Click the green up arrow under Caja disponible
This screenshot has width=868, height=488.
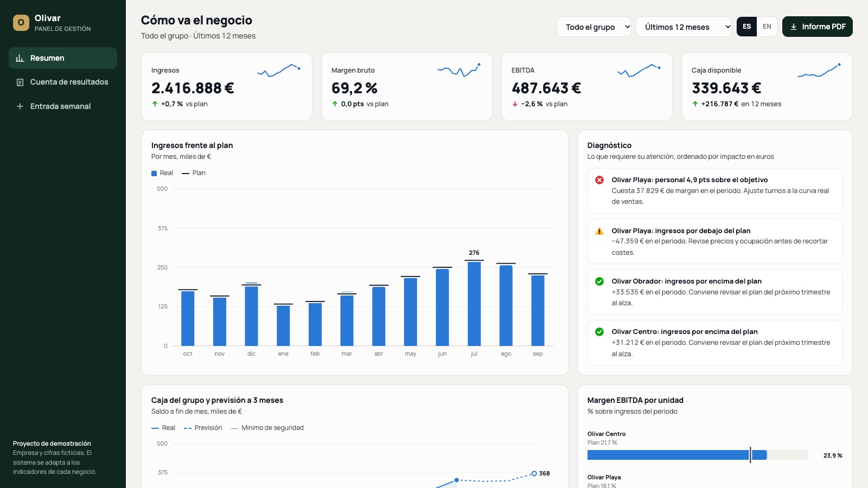point(695,104)
